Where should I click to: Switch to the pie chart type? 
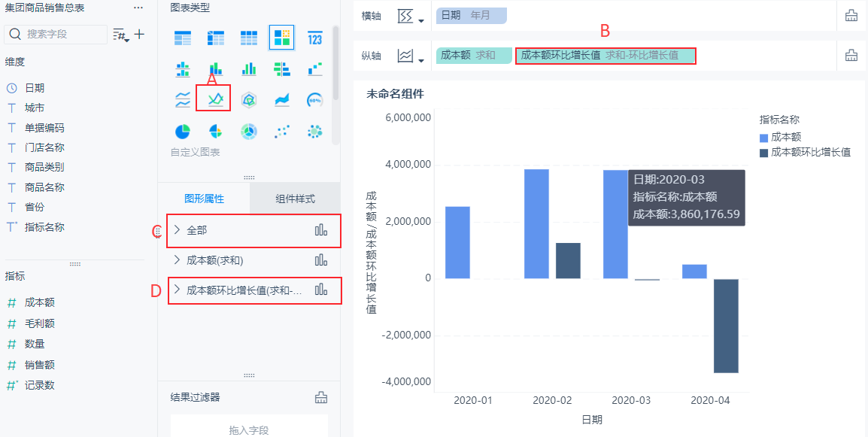pos(183,132)
